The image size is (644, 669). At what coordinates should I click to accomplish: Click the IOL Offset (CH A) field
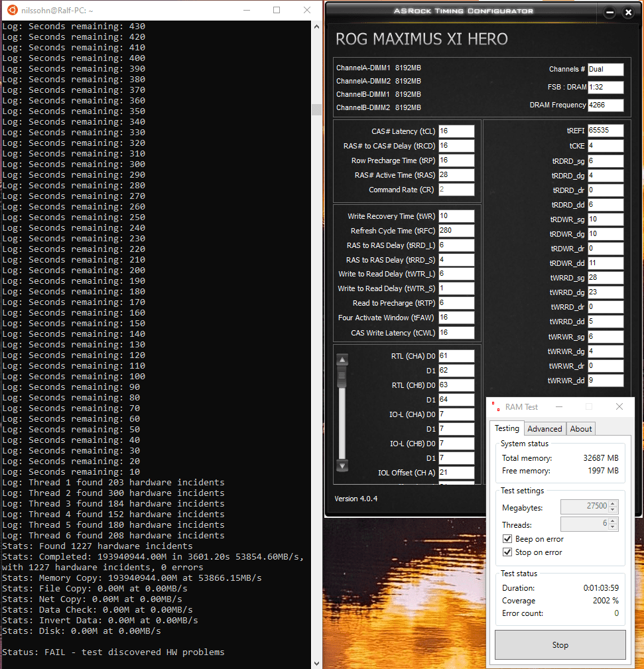tap(456, 472)
